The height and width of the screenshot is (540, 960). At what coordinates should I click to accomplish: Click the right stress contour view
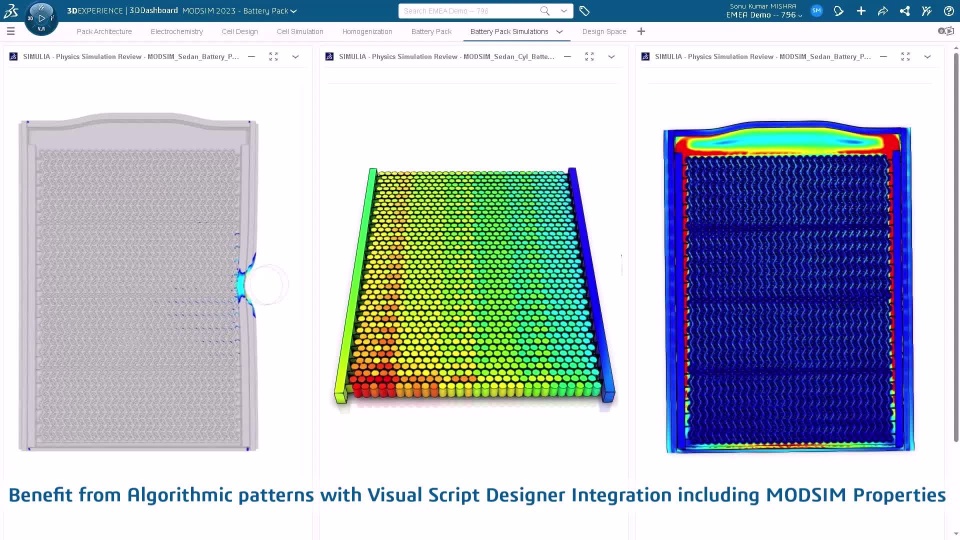[789, 287]
